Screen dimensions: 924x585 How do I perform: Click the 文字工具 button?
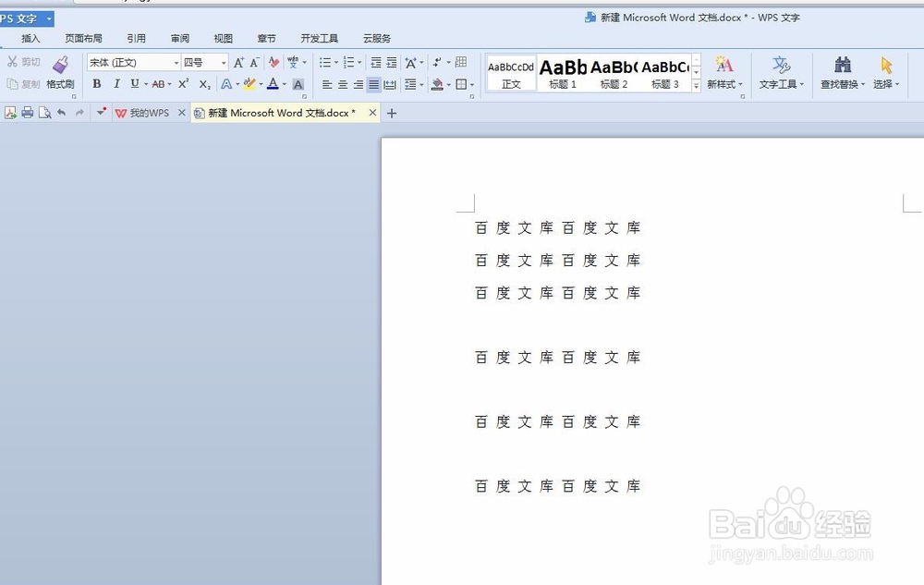pos(782,73)
